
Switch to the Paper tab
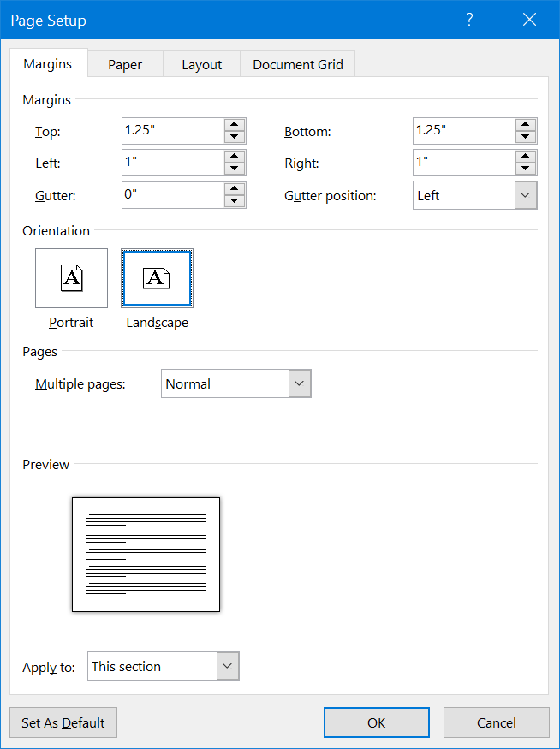(125, 64)
